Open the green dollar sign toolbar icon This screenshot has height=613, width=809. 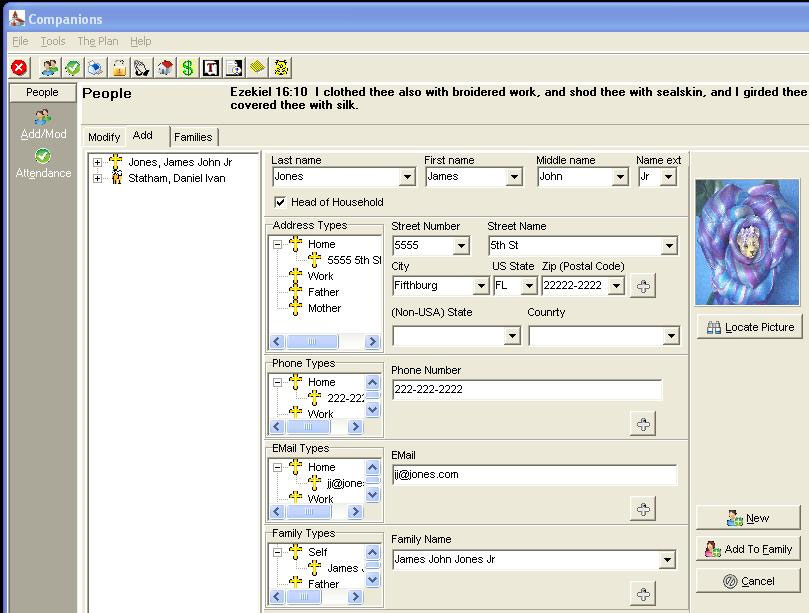[x=188, y=68]
